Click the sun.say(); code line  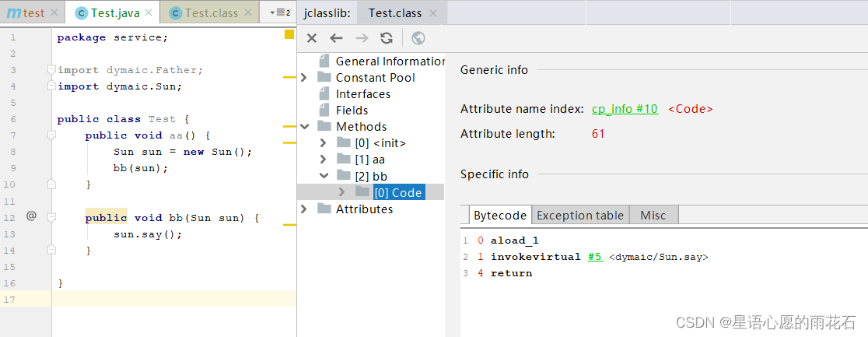tap(148, 234)
